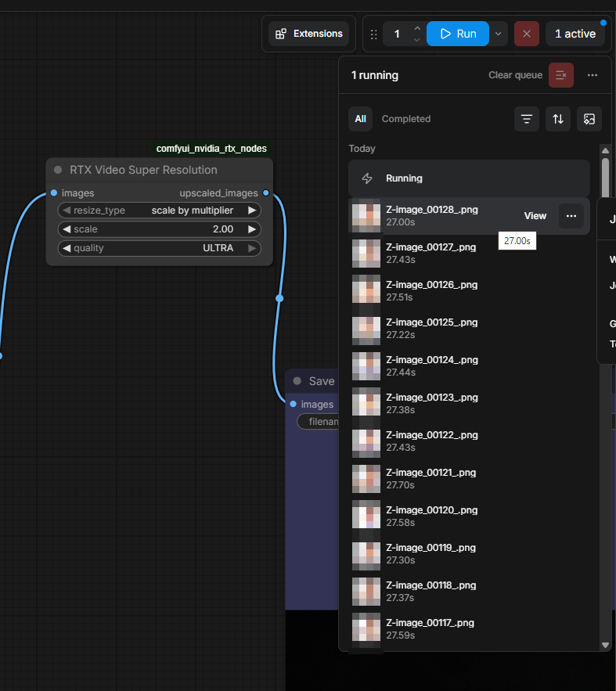616x691 pixels.
Task: Click comfyui_nvidia_rtx_nodes badge label
Action: click(x=211, y=149)
